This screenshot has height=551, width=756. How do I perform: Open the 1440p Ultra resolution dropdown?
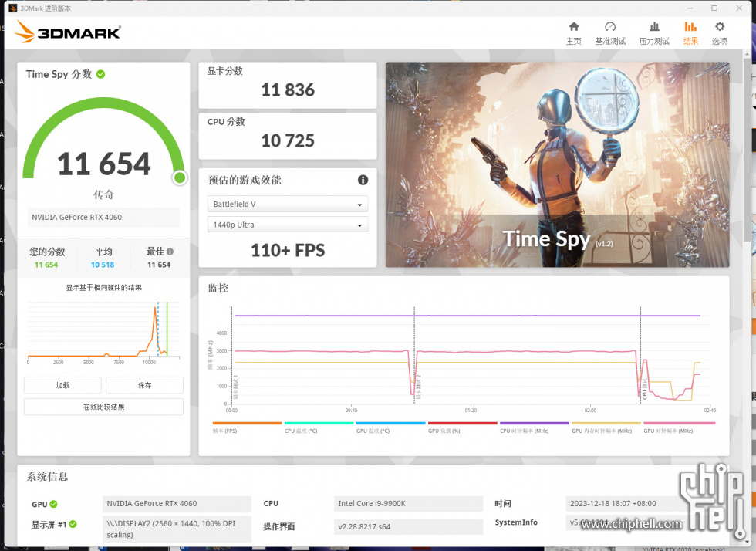coord(288,225)
